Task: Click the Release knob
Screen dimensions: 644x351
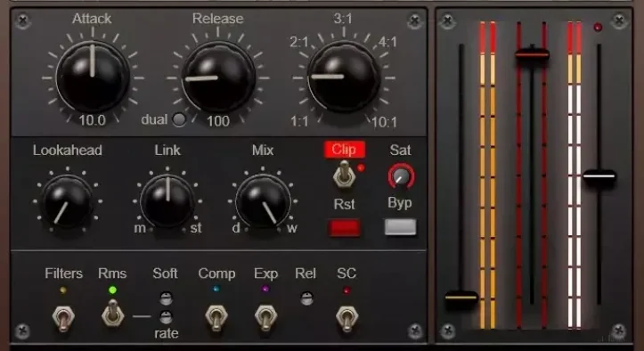Action: (x=218, y=77)
